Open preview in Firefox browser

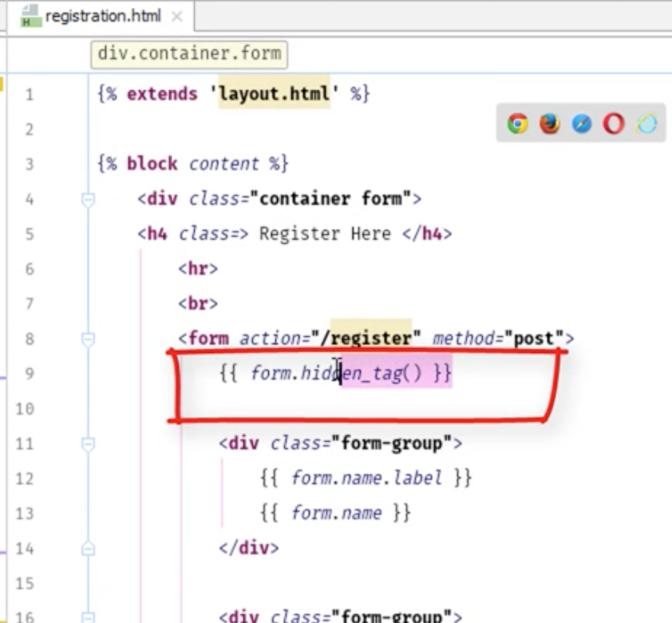pos(550,124)
